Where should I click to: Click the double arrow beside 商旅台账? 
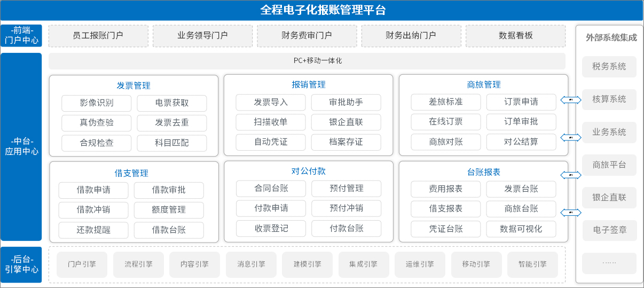(x=571, y=213)
